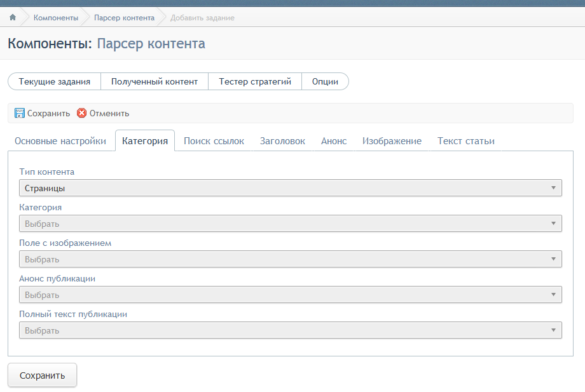The width and height of the screenshot is (585, 392).
Task: Switch to the Изображение tab
Action: tap(392, 141)
